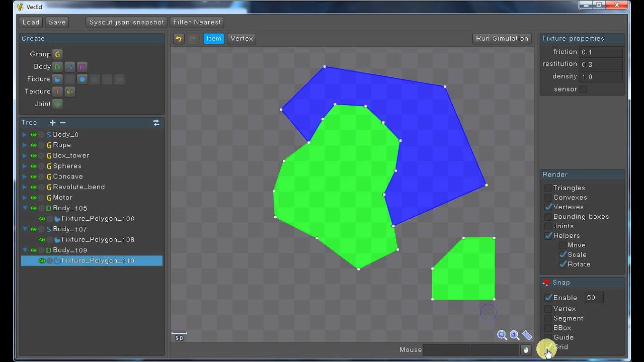This screenshot has width=644, height=362.
Task: Click the gear icon in Motor row
Action: pyautogui.click(x=41, y=198)
